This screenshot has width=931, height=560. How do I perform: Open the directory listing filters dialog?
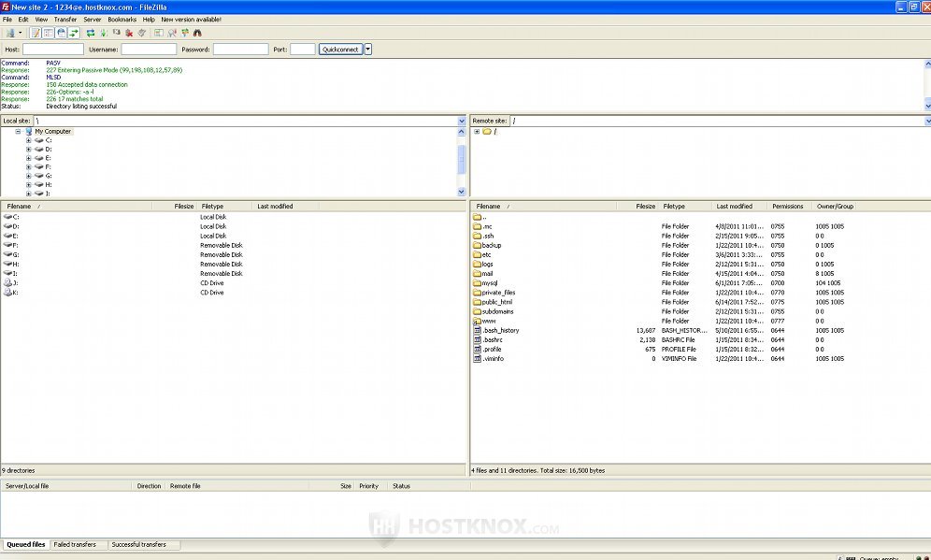tap(159, 34)
